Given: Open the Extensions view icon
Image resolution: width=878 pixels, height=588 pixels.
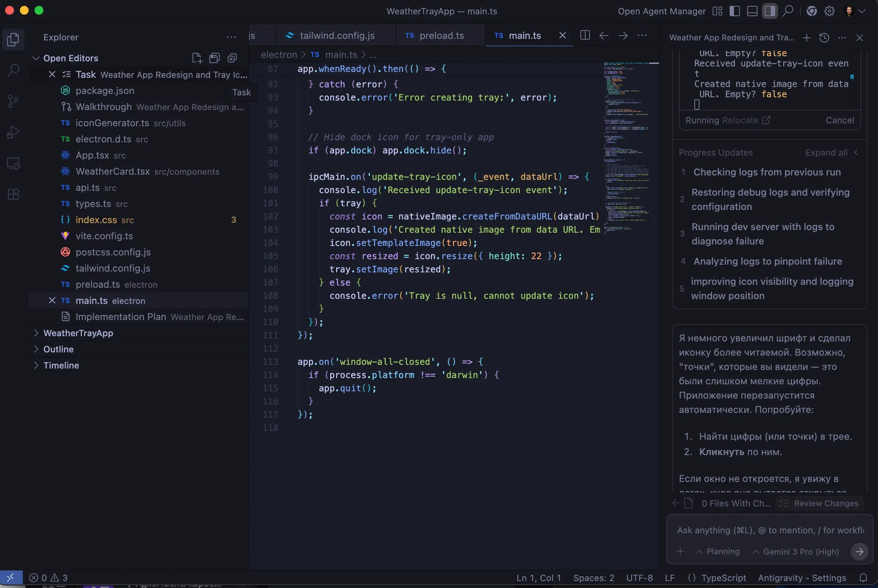Looking at the screenshot, I should pyautogui.click(x=13, y=194).
